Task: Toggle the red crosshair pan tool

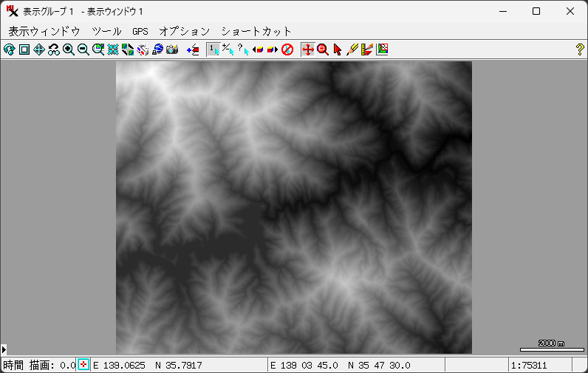Action: click(x=308, y=49)
